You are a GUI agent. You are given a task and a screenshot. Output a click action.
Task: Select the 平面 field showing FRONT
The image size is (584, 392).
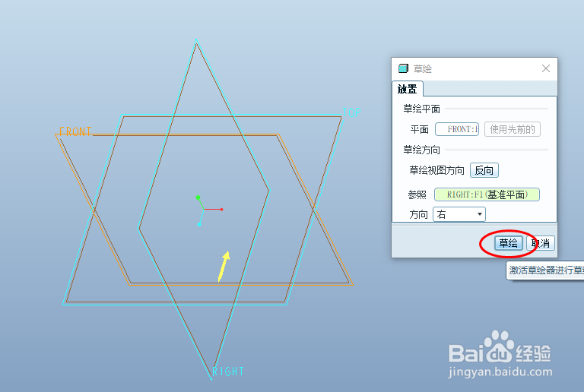[x=457, y=129]
